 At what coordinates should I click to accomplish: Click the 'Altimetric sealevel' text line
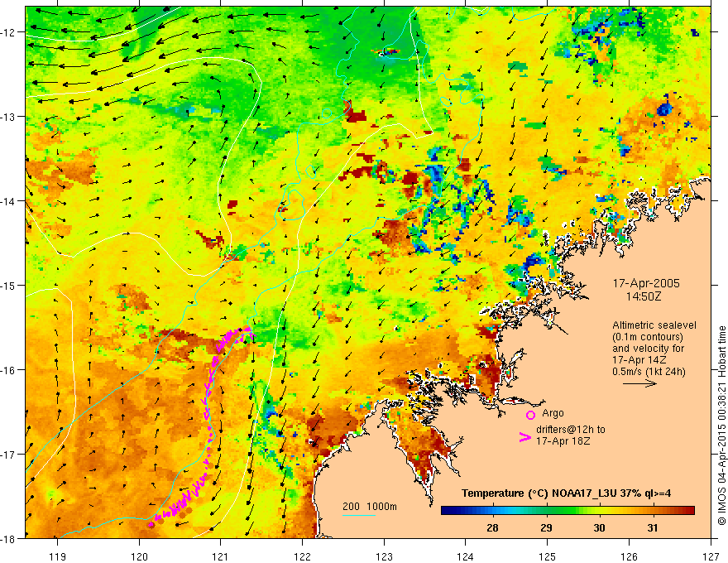click(654, 325)
